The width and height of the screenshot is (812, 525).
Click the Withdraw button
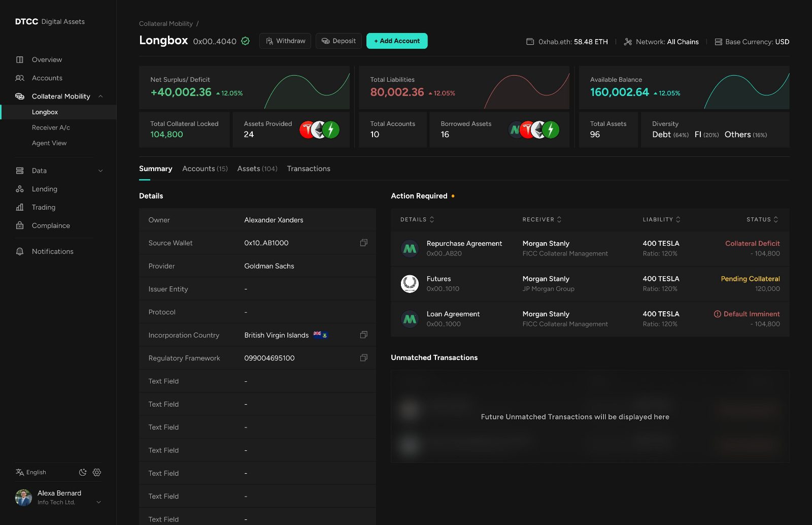[286, 41]
